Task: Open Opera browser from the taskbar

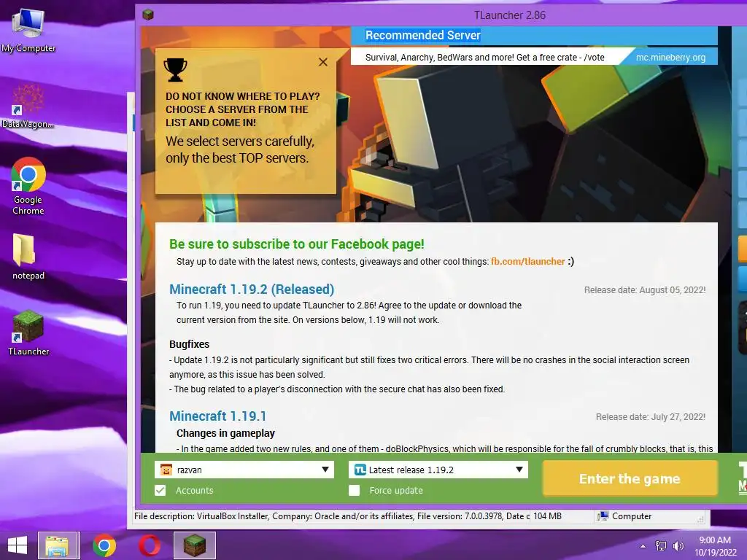Action: (149, 545)
